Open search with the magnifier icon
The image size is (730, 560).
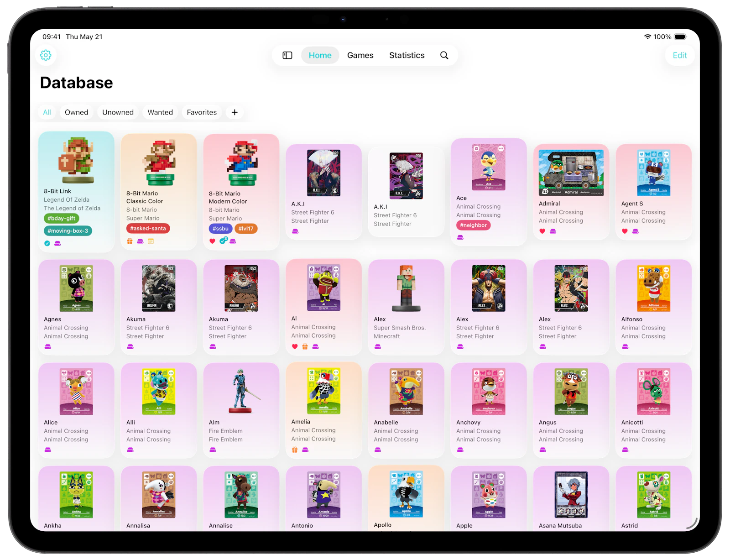[x=444, y=55]
